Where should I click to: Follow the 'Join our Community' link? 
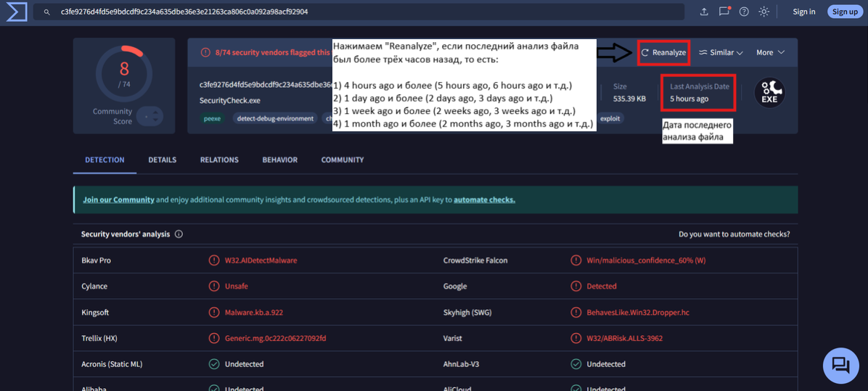coord(118,199)
